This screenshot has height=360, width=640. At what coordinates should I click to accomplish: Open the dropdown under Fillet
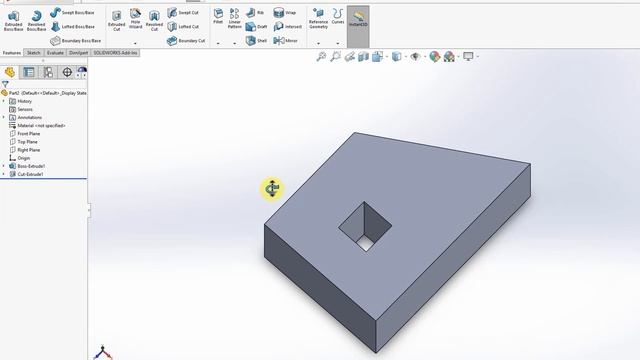tap(218, 43)
